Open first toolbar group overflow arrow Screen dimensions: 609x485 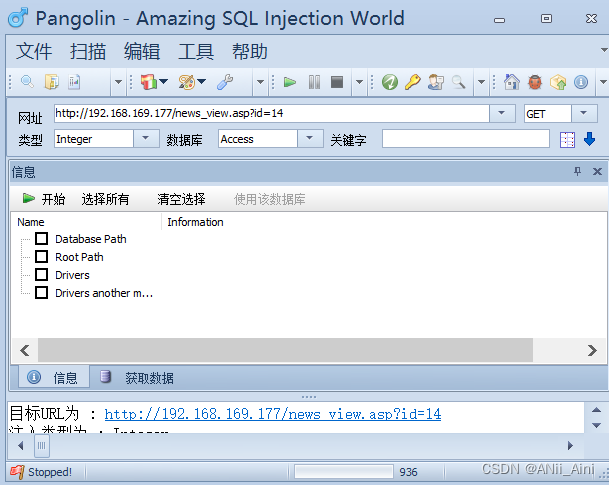pos(118,82)
